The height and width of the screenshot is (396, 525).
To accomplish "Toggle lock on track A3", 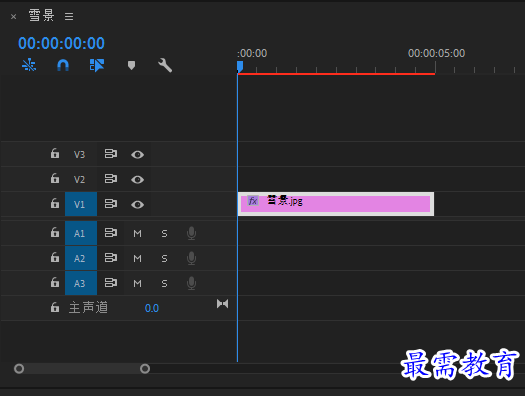I will tap(55, 283).
